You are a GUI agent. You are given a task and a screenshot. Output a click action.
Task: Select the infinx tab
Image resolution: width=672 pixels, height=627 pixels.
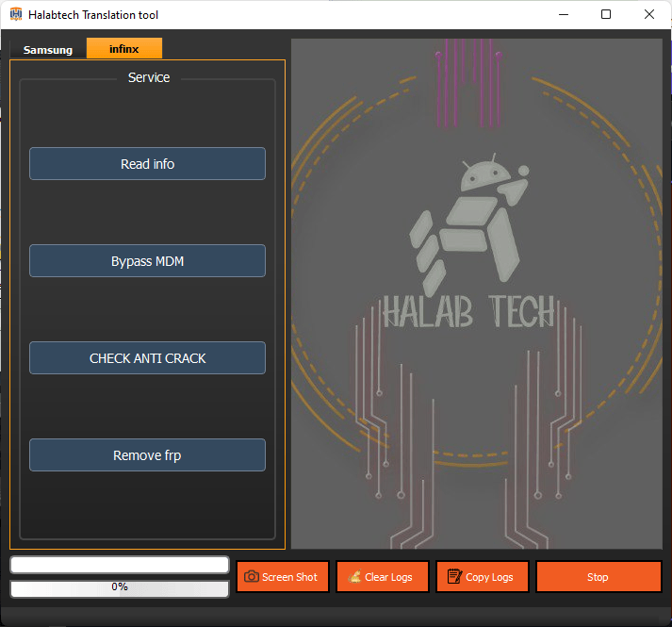point(124,48)
